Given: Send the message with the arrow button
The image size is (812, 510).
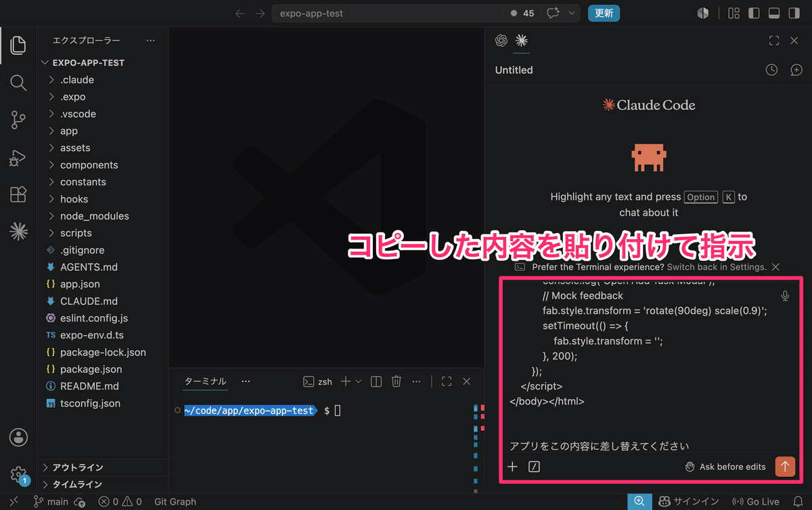Looking at the screenshot, I should click(x=785, y=466).
